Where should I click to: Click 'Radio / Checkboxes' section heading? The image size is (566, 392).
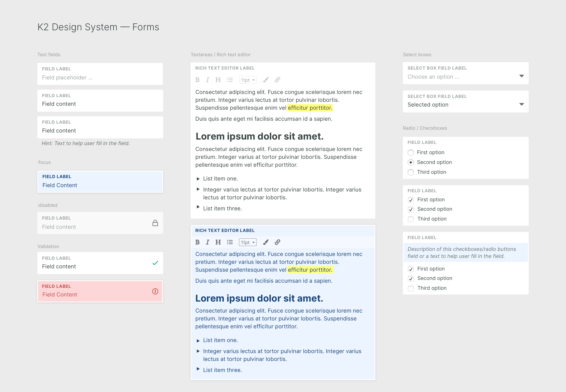pos(425,128)
